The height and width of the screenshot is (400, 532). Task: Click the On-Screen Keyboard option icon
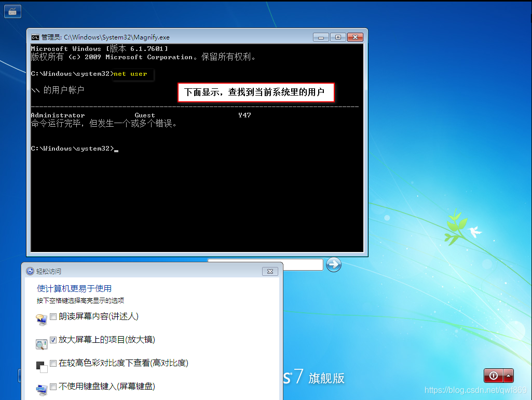tap(42, 390)
